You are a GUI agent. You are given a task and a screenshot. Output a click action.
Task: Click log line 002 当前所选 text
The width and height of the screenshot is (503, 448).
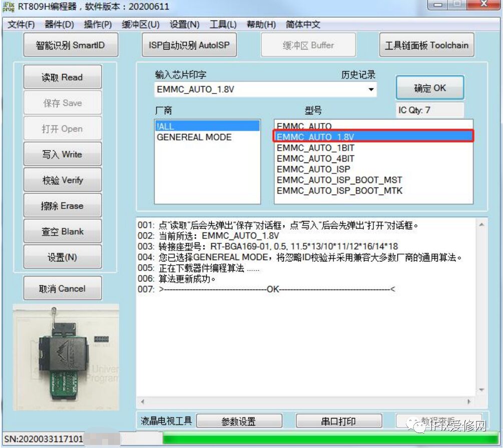[209, 235]
